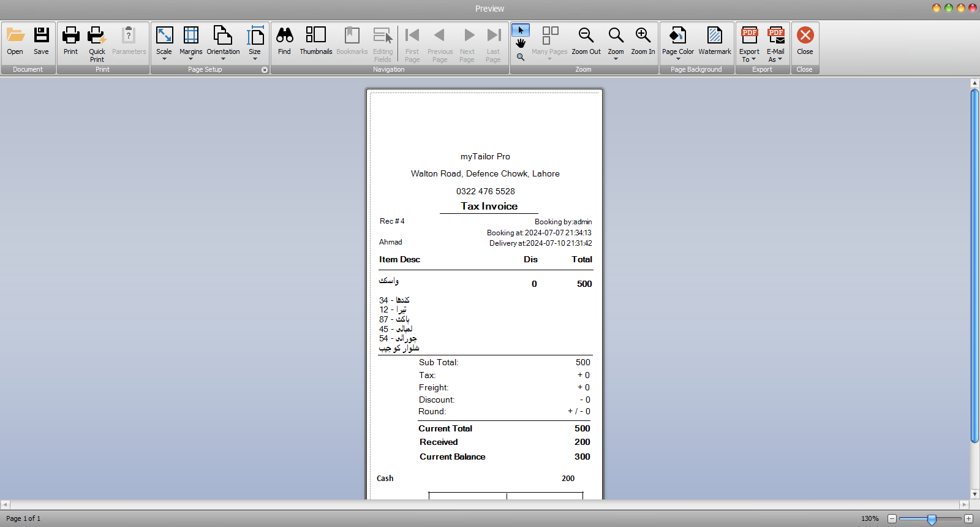The image size is (980, 527).
Task: Open the Find binoculars tool
Action: point(284,40)
